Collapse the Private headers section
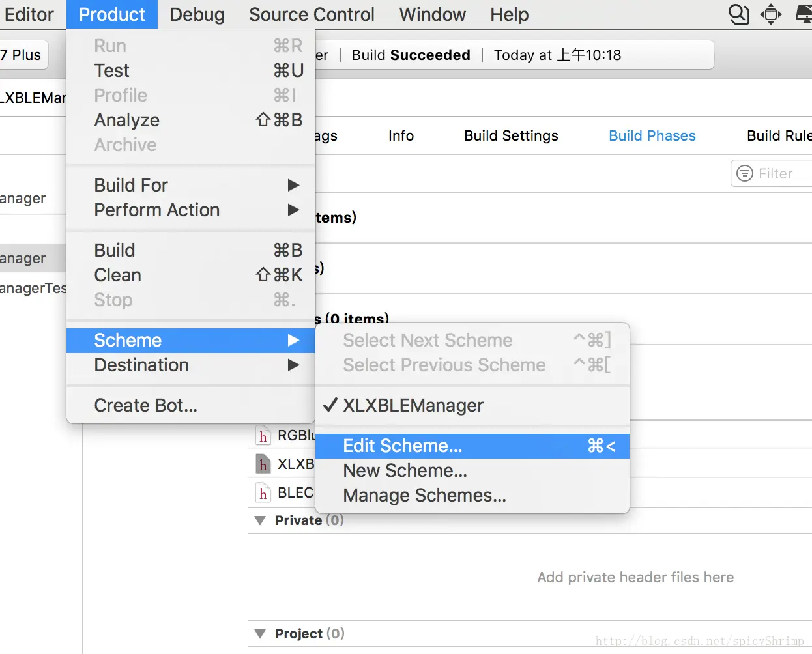Image resolution: width=812 pixels, height=654 pixels. tap(261, 520)
